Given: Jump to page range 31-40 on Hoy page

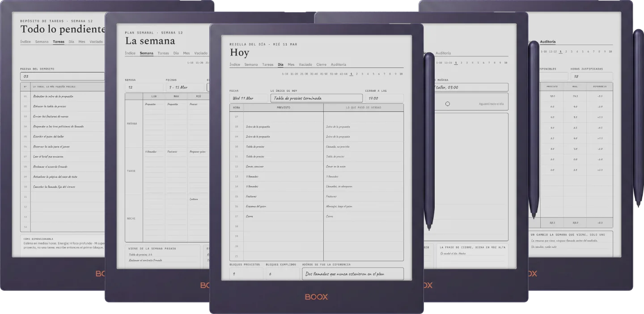Looking at the screenshot, I should pos(314,74).
